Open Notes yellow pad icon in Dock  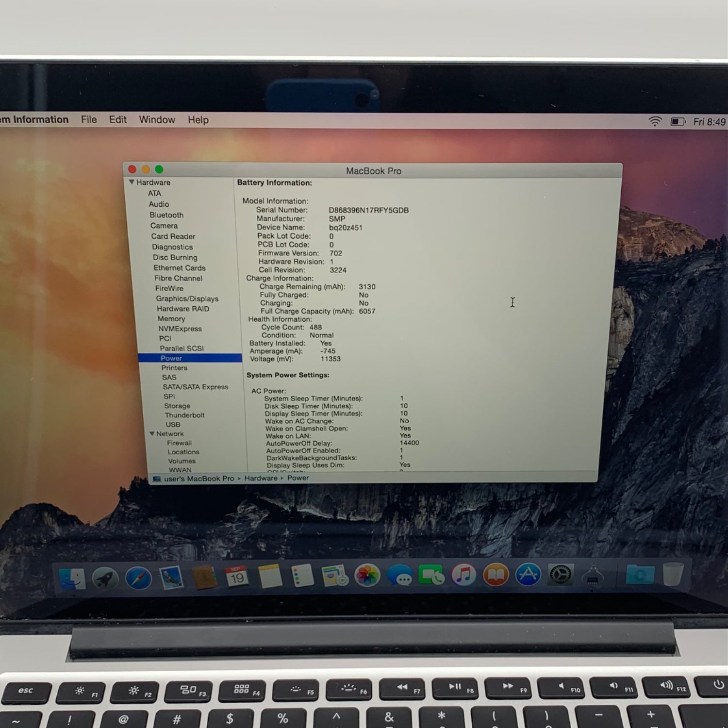click(270, 577)
